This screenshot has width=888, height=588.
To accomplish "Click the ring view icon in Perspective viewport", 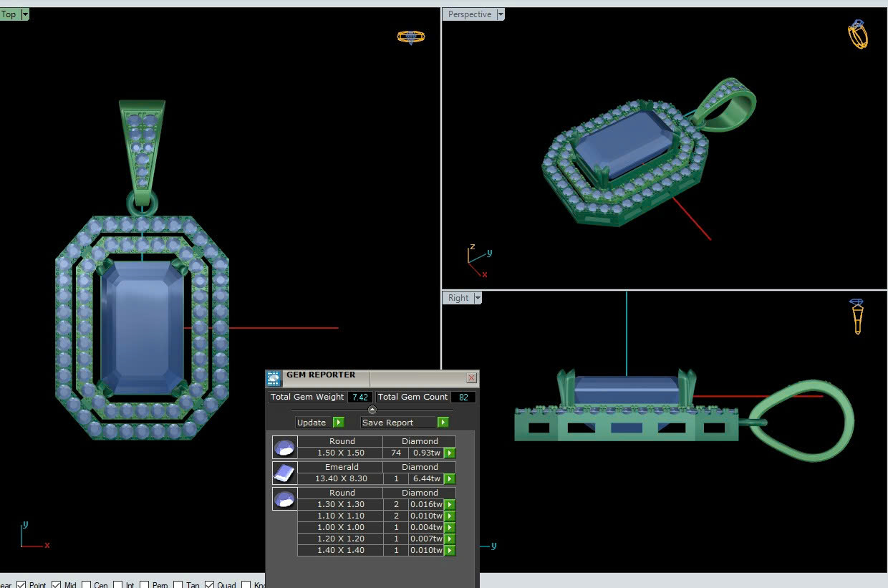I will tap(857, 34).
